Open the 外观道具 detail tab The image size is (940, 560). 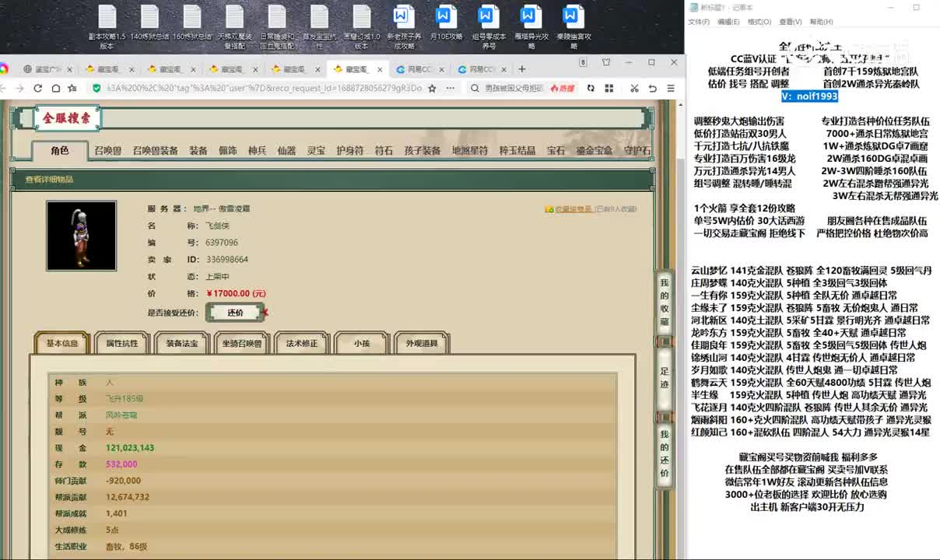[x=422, y=343]
